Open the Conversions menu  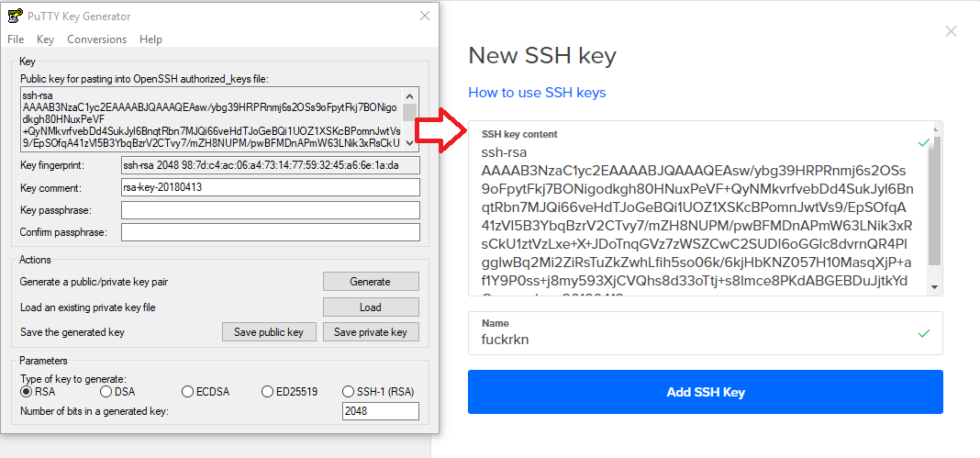(97, 39)
